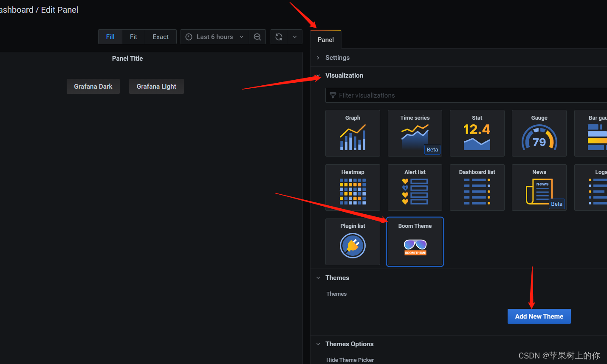
Task: Set panel view mode to Exact
Action: click(x=161, y=37)
